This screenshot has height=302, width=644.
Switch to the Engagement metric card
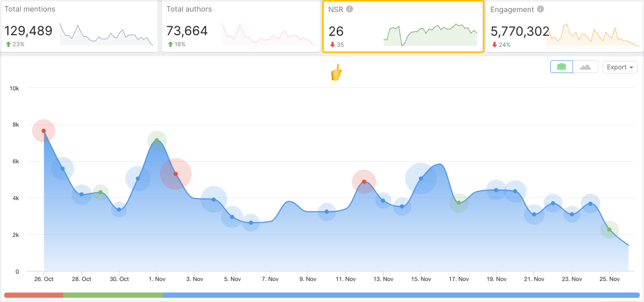563,25
